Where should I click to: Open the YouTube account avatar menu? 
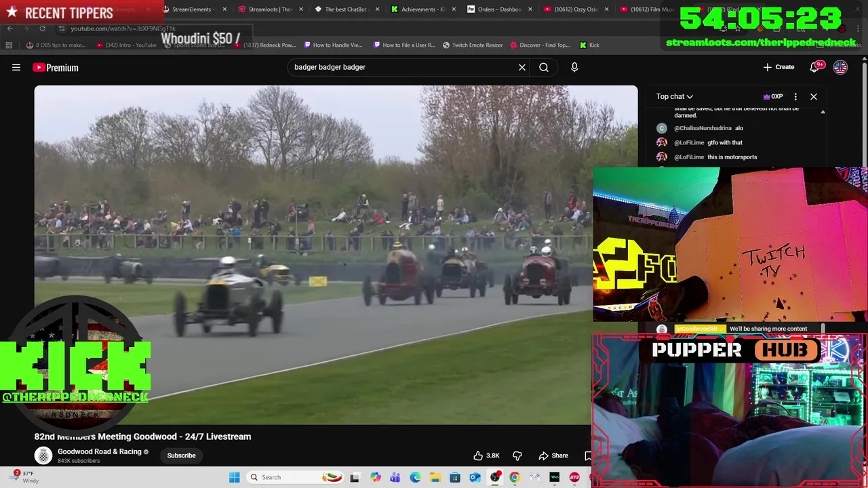[x=840, y=67]
